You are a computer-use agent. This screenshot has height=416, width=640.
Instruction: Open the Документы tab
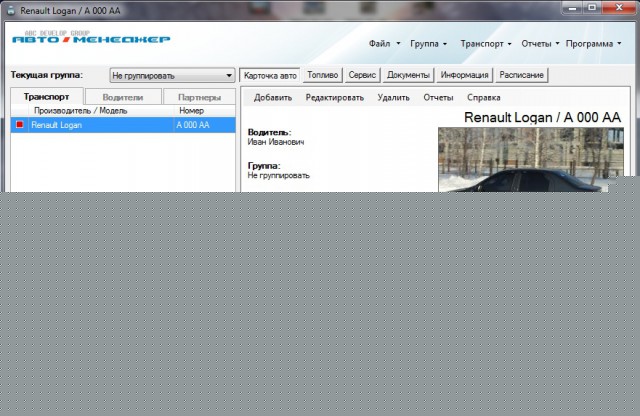408,75
